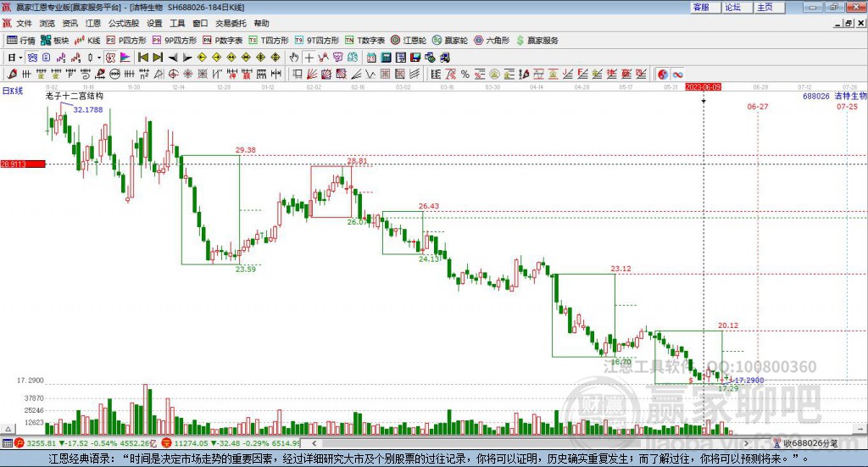This screenshot has height=467, width=868.
Task: Open the 江恩轮 Gann wheel
Action: 409,41
